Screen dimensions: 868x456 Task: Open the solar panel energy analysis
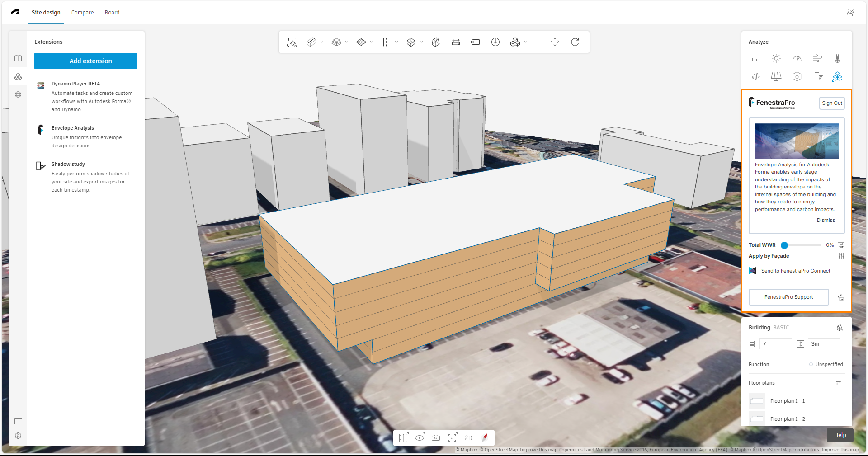coord(776,76)
